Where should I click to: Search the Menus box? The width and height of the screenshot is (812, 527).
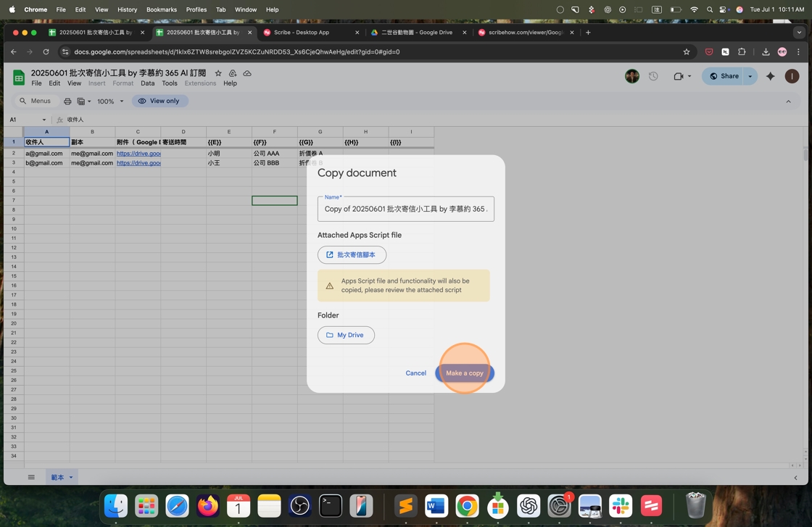tap(36, 101)
